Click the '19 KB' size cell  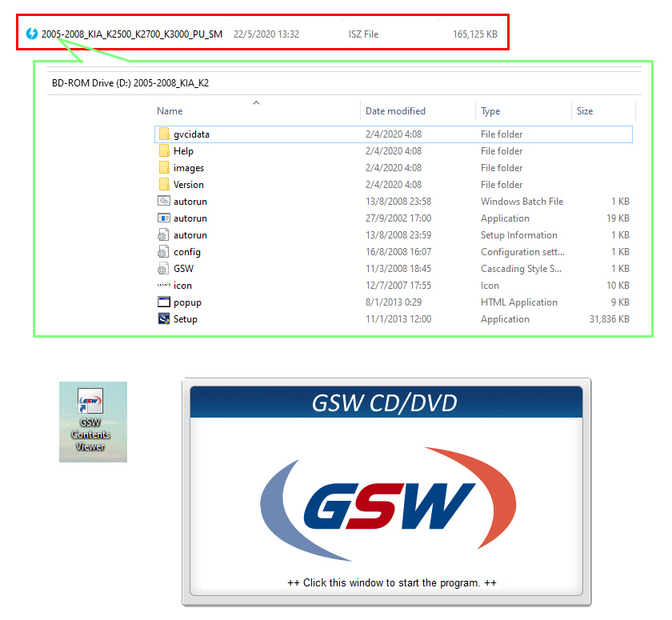[618, 218]
